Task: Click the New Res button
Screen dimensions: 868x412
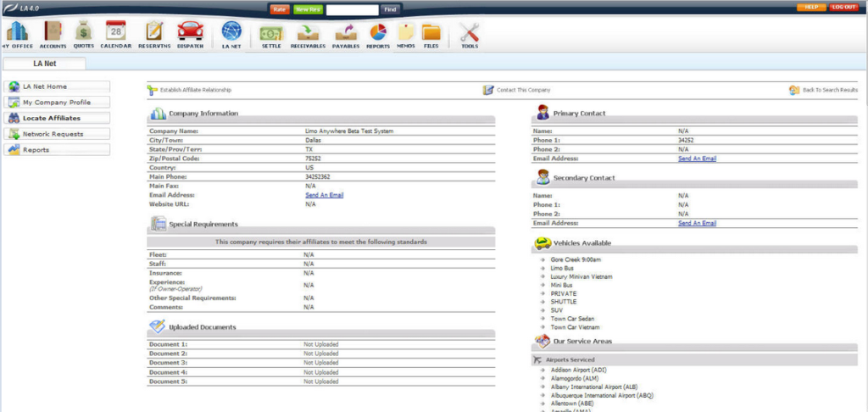Action: tap(308, 9)
